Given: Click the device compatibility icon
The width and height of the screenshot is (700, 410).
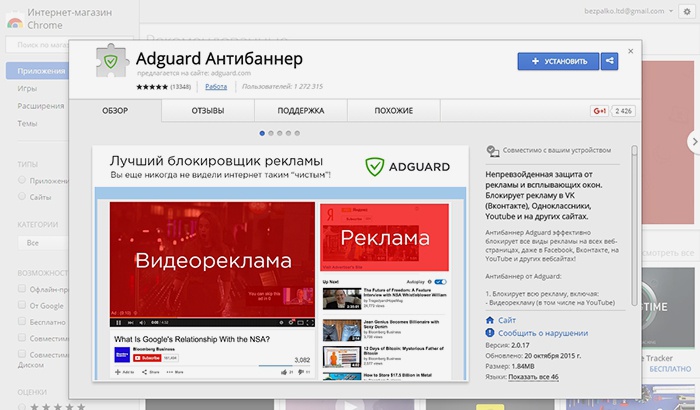Looking at the screenshot, I should point(492,151).
